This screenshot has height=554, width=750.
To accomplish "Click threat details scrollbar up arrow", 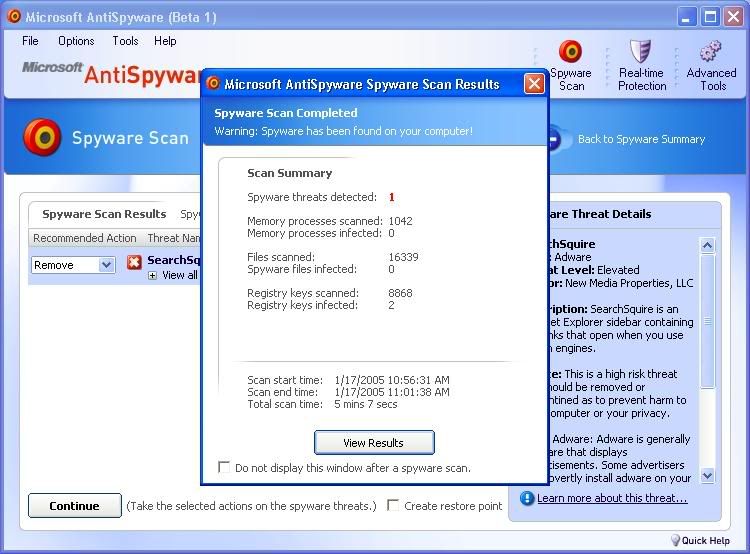I will (707, 245).
